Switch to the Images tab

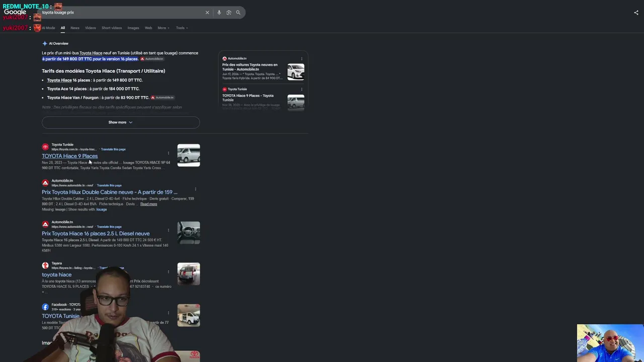133,28
